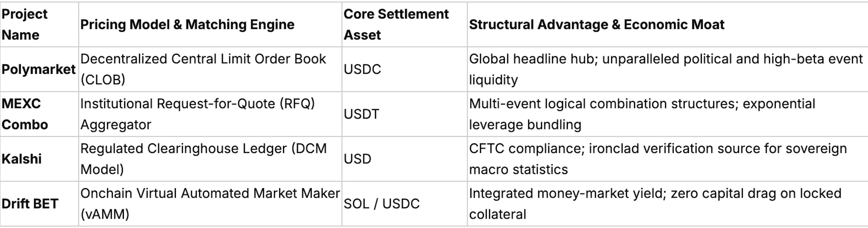Click the Polymarket row name cell
Screen dimensions: 868x228
pyautogui.click(x=38, y=69)
